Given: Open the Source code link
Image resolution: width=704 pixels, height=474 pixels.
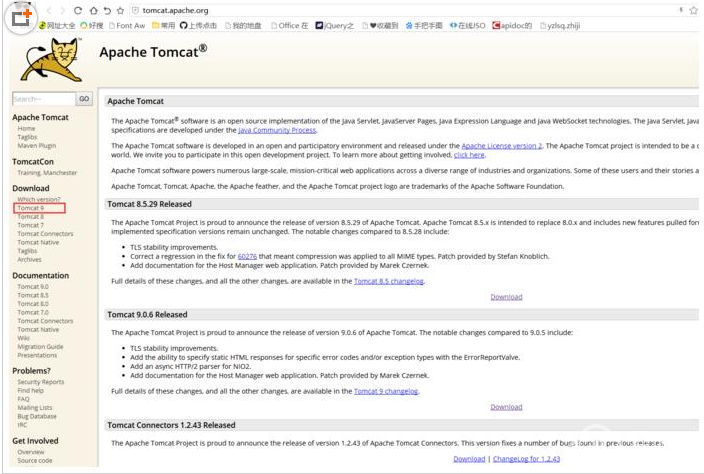Looking at the screenshot, I should (x=35, y=461).
